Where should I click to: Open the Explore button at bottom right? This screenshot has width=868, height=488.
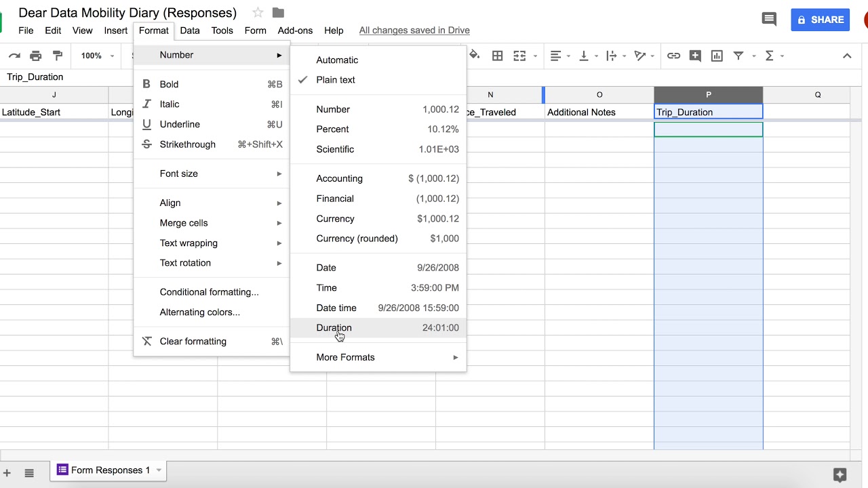[840, 474]
